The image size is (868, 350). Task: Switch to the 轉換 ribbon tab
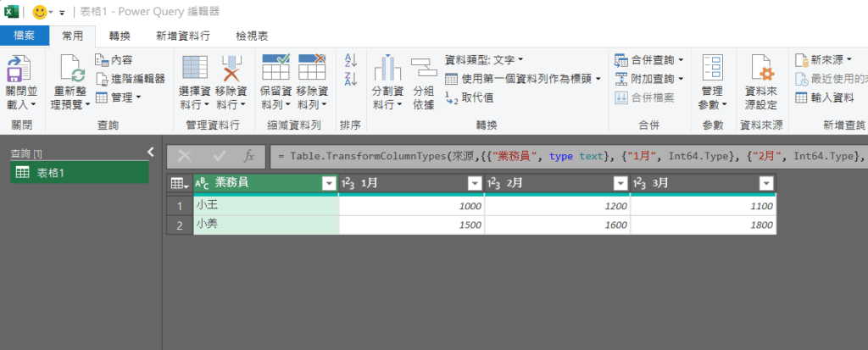120,36
